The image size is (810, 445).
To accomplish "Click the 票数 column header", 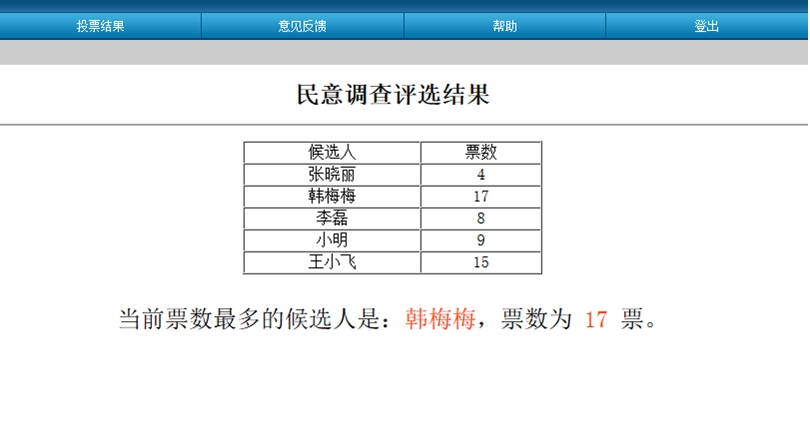I will [x=481, y=152].
